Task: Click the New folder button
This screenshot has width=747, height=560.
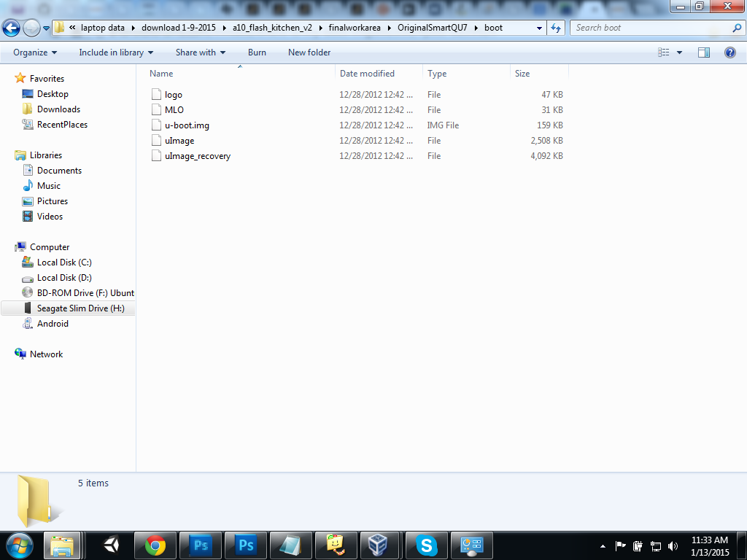Action: tap(309, 52)
